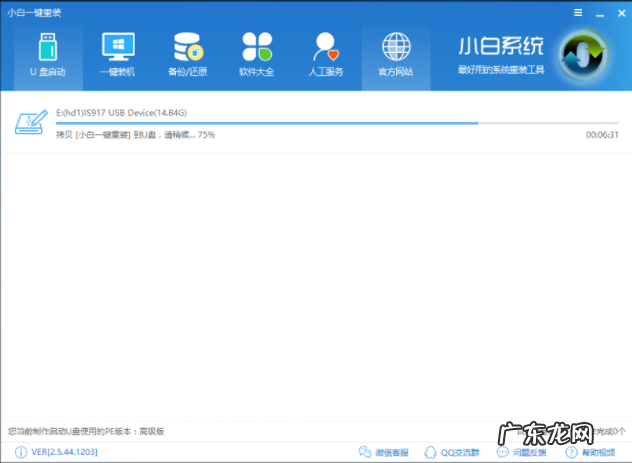Click the 小白系统 round logo icon

pyautogui.click(x=584, y=55)
